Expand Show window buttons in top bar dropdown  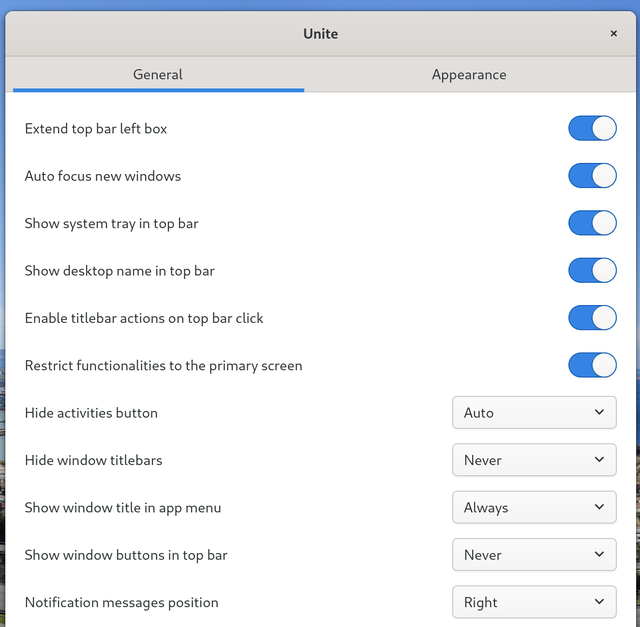tap(534, 555)
